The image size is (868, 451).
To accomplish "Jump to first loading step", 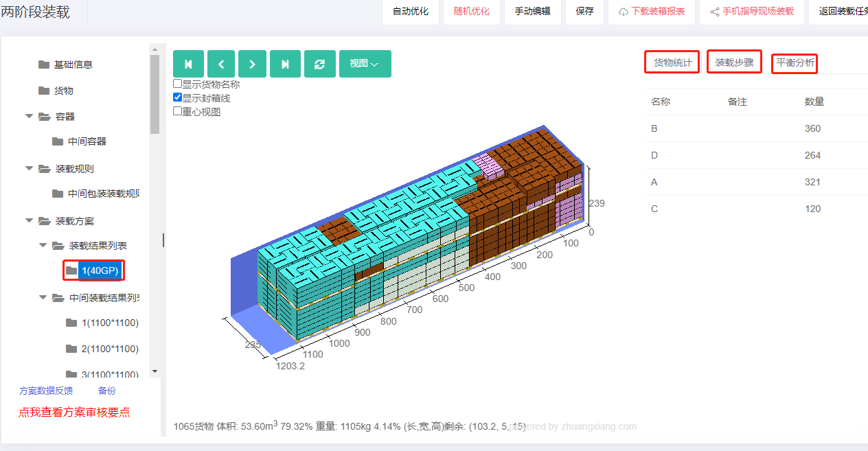I will pyautogui.click(x=188, y=64).
